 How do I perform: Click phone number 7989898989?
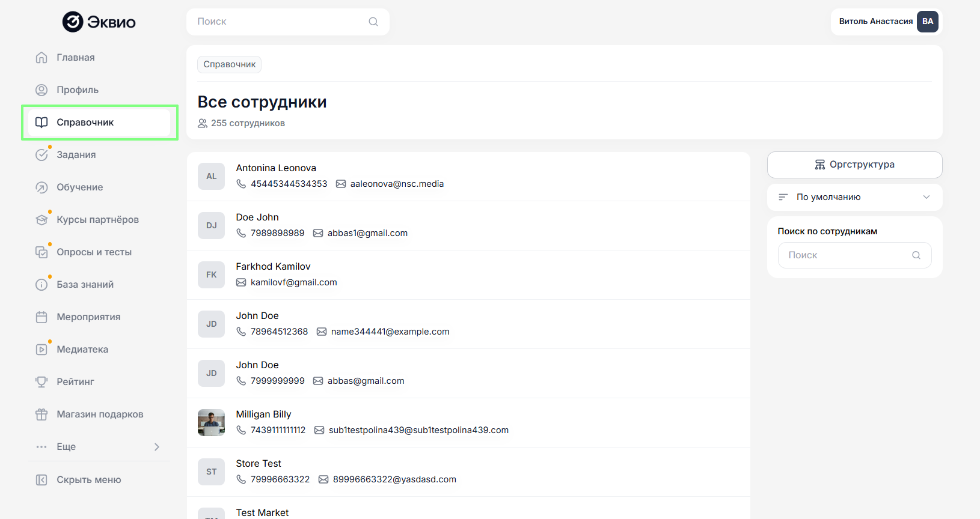(278, 233)
